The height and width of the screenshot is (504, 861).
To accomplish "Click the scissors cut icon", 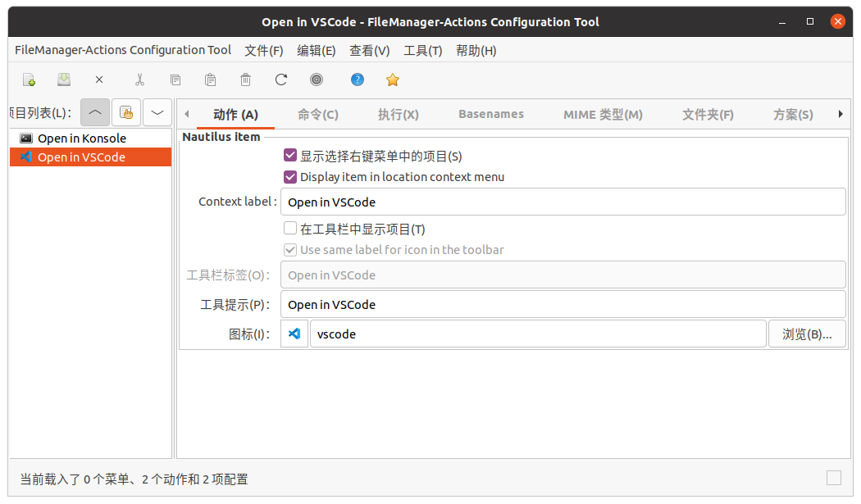I will 139,79.
